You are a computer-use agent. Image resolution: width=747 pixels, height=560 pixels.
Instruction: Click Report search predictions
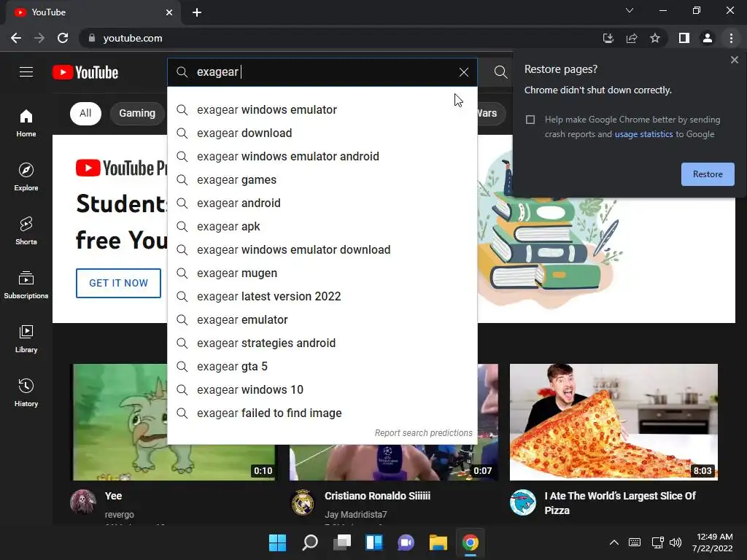point(423,433)
